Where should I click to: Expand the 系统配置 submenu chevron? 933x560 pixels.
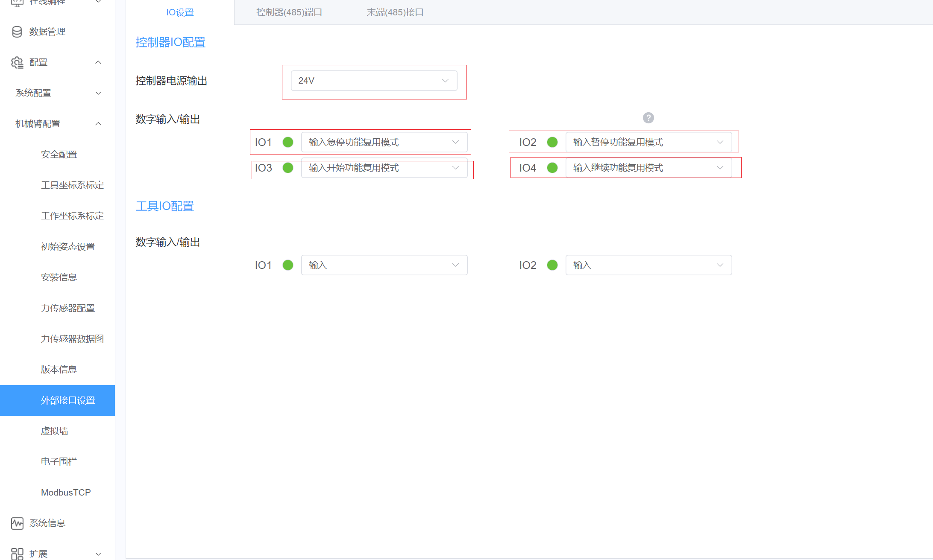(x=98, y=93)
